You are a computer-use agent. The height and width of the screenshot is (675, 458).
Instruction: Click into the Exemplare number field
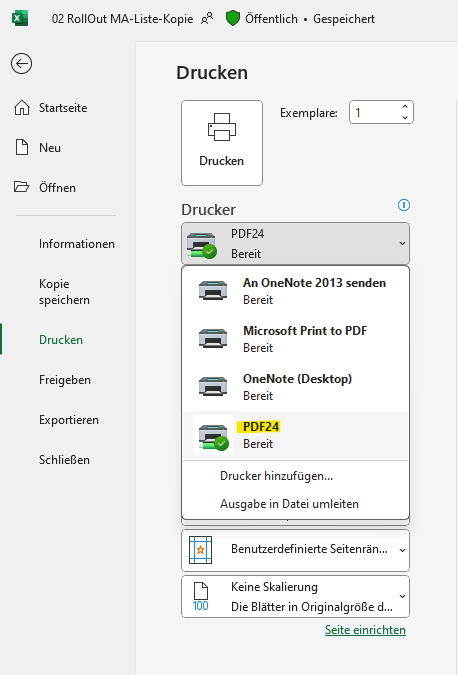(374, 112)
